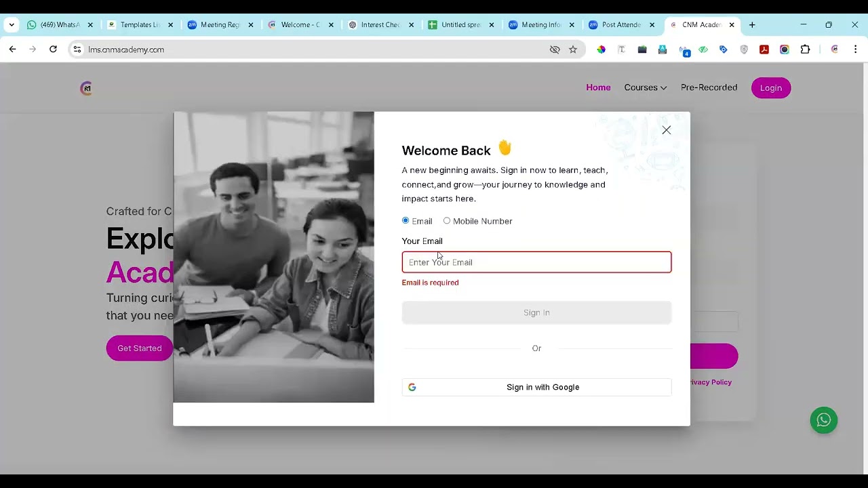
Task: Open the Adobe Acrobat extension icon
Action: (x=764, y=49)
